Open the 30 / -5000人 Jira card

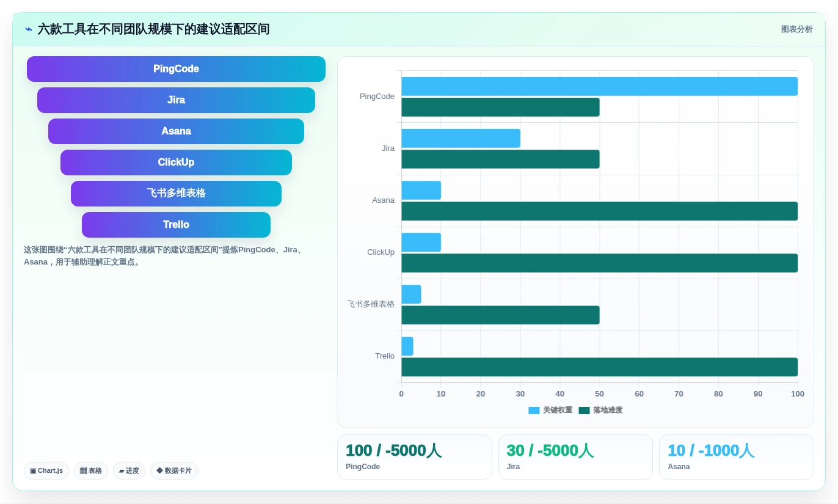click(x=575, y=457)
